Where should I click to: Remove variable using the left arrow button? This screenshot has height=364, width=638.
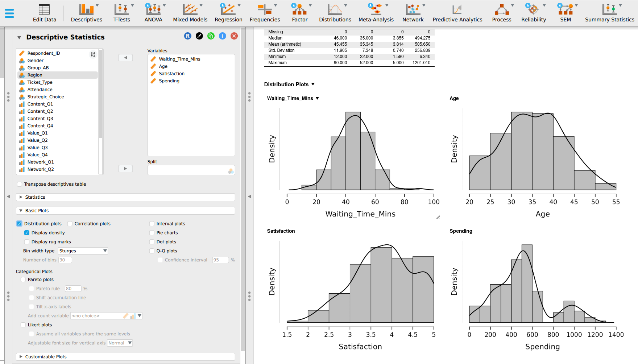pos(125,58)
